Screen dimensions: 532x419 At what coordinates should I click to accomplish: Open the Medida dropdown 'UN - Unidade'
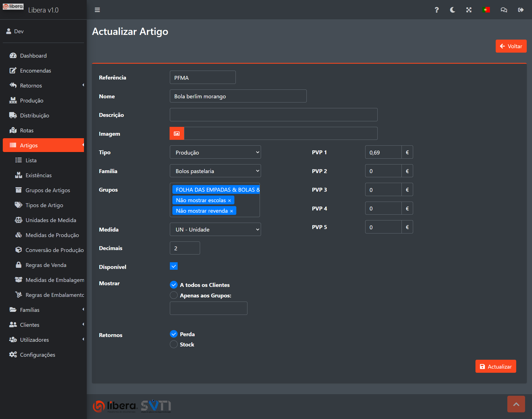point(215,230)
